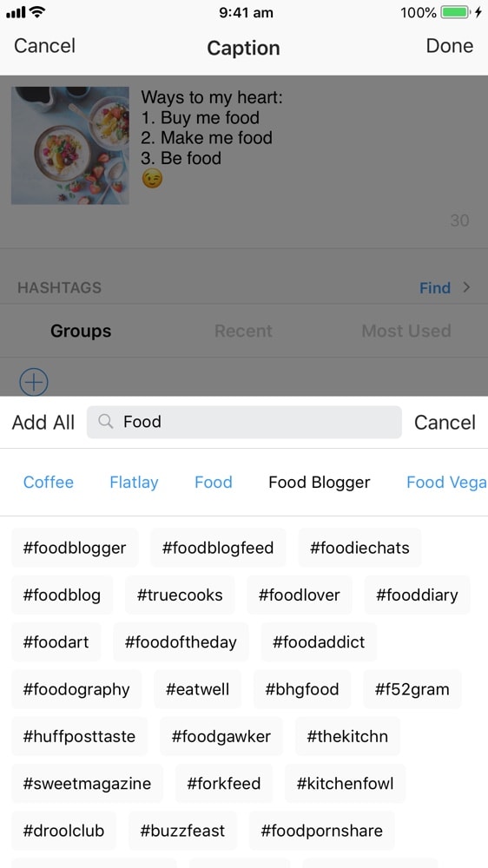This screenshot has width=488, height=868.
Task: Click Add All button
Action: (x=43, y=423)
